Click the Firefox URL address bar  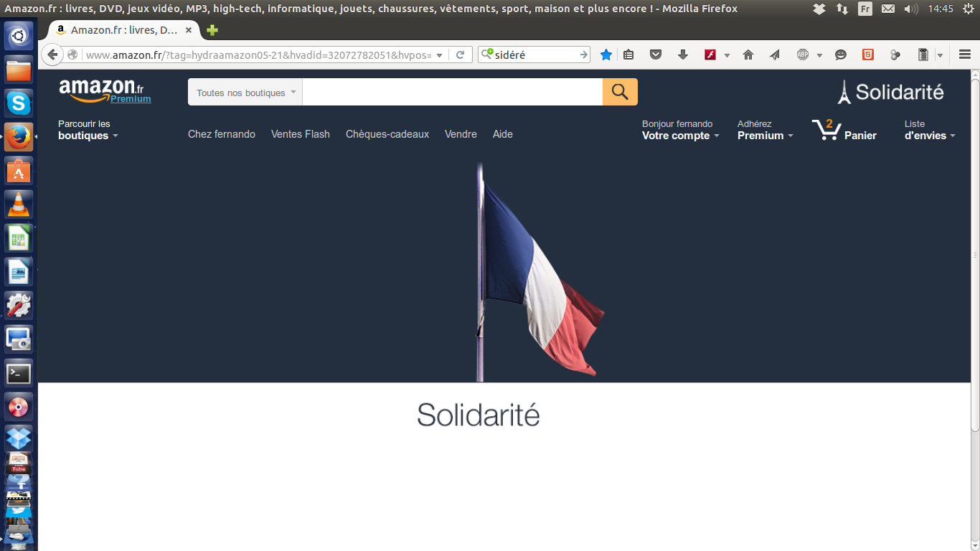point(258,55)
